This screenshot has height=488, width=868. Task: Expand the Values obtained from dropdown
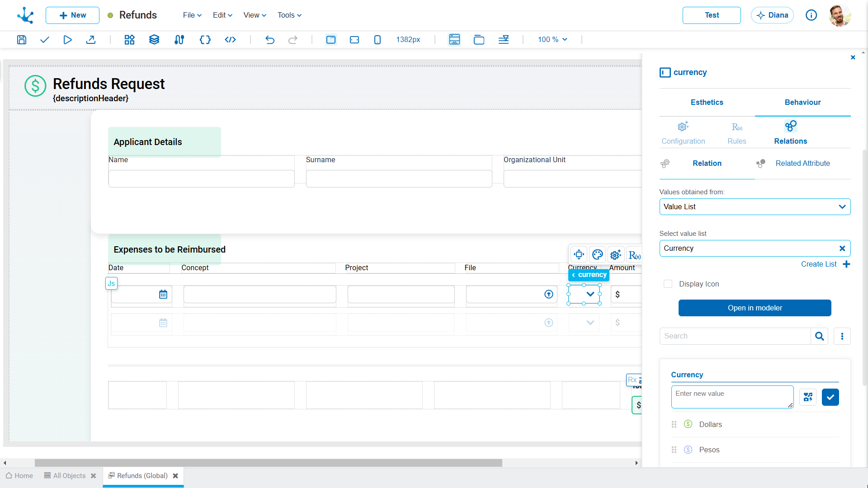(755, 207)
